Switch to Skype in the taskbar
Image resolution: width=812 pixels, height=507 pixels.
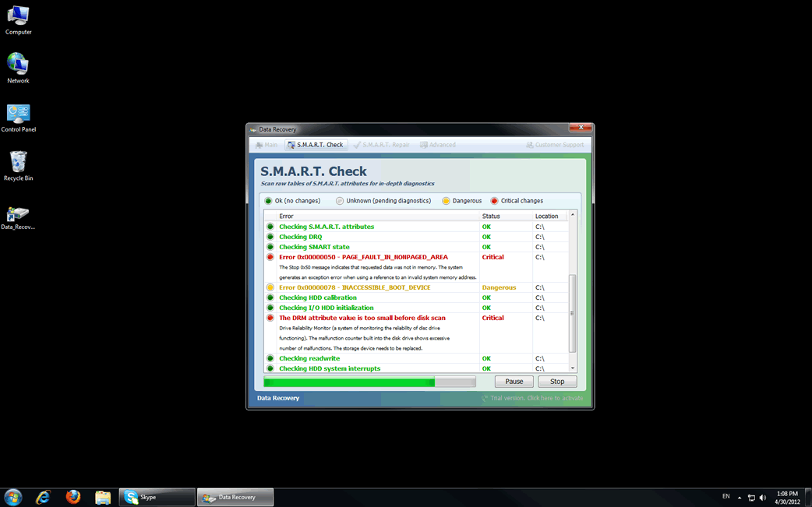pos(157,497)
